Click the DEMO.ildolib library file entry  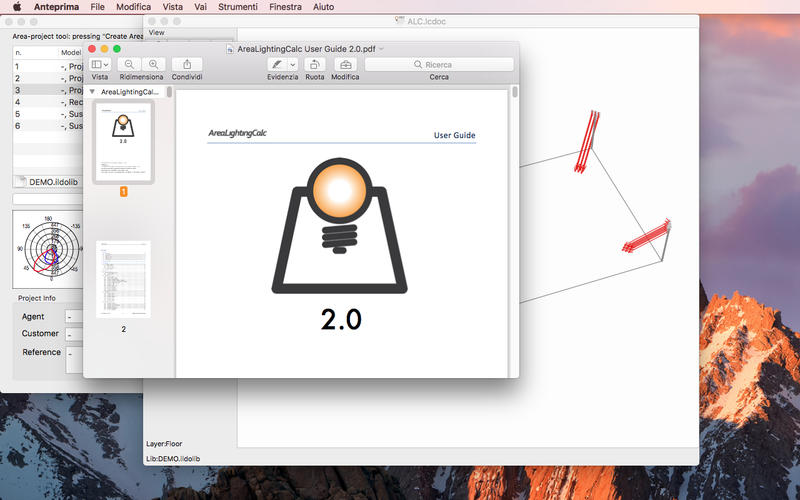[47, 182]
